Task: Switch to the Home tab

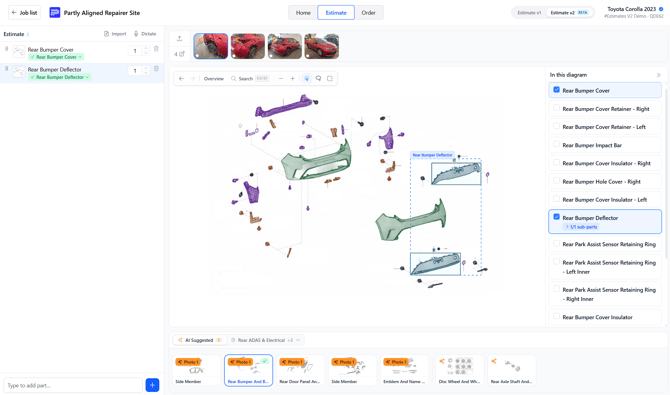Action: point(303,13)
